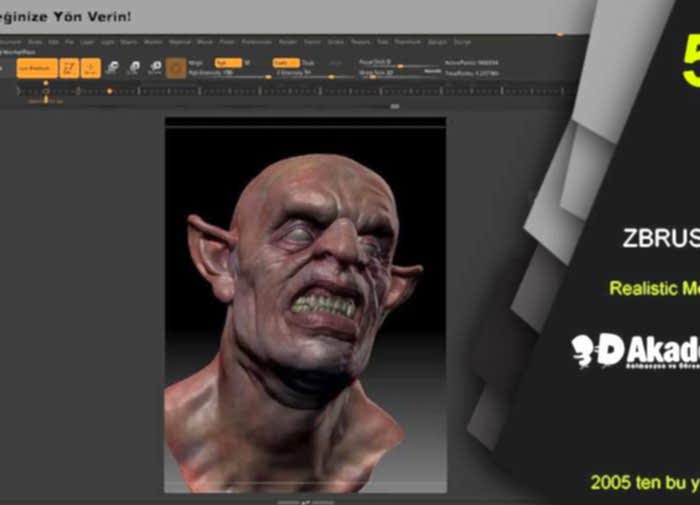
Task: Select the Move transform icon
Action: pos(112,68)
